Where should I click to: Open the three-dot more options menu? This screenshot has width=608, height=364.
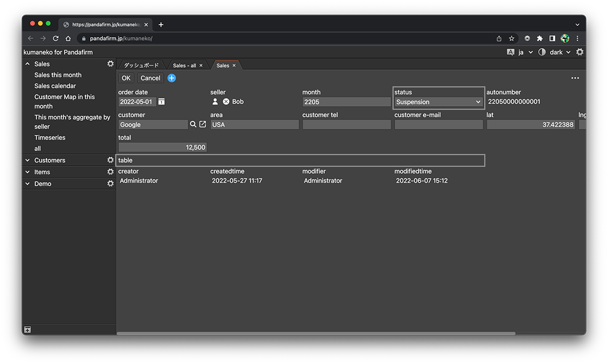pyautogui.click(x=575, y=78)
